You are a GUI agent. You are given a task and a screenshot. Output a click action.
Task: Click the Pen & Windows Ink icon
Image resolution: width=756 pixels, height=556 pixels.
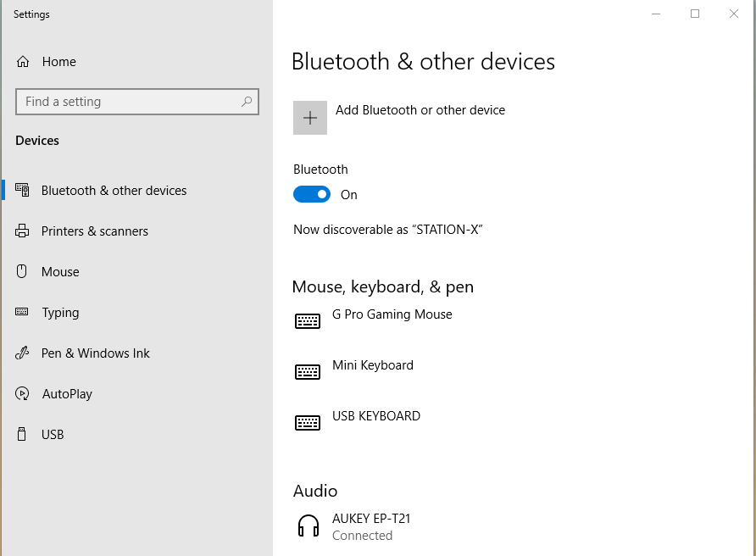(x=23, y=353)
